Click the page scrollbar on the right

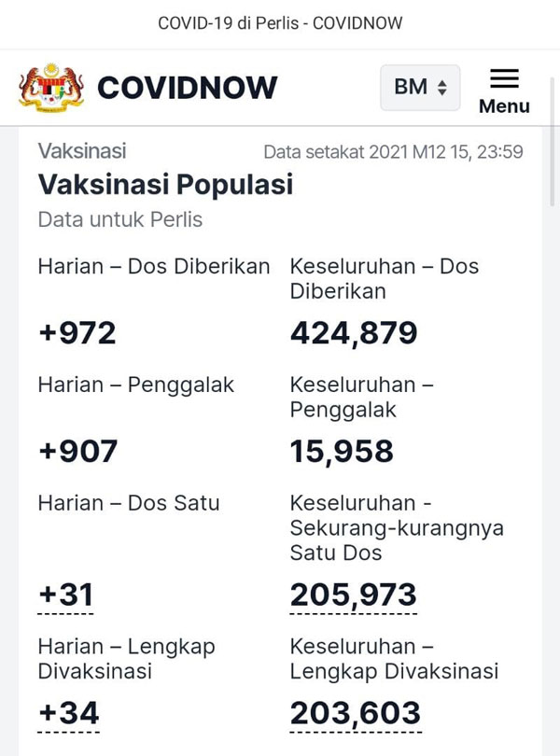(553, 142)
